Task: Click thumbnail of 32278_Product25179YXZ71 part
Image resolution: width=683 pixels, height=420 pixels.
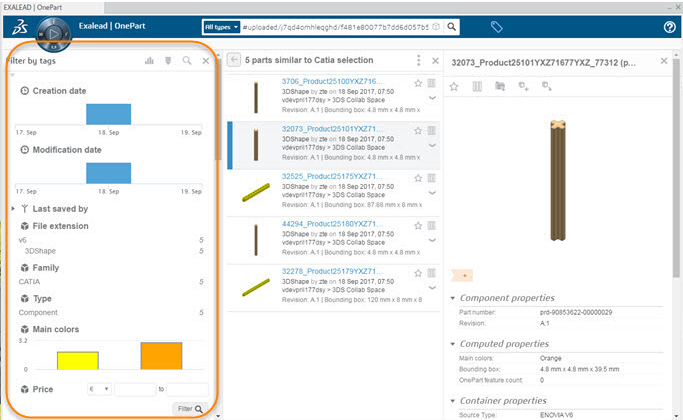Action: (x=256, y=288)
